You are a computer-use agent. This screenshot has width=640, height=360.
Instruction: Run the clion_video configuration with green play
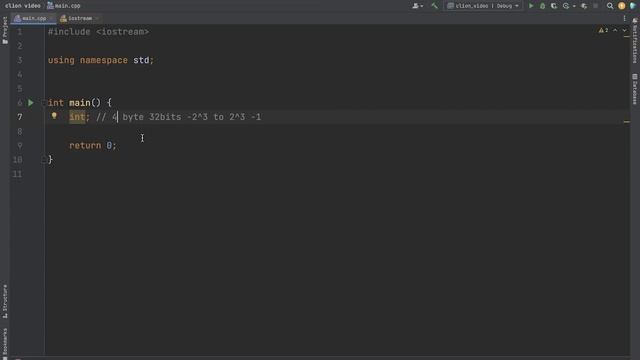pyautogui.click(x=531, y=6)
